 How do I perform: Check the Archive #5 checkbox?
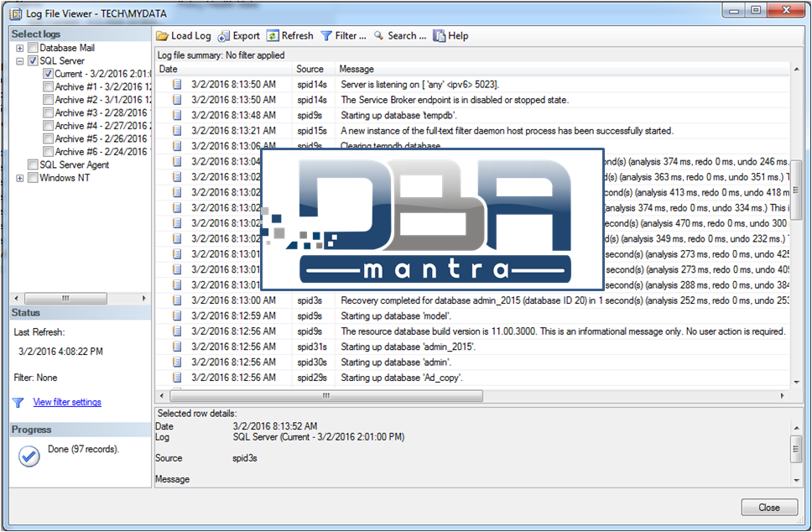point(48,138)
